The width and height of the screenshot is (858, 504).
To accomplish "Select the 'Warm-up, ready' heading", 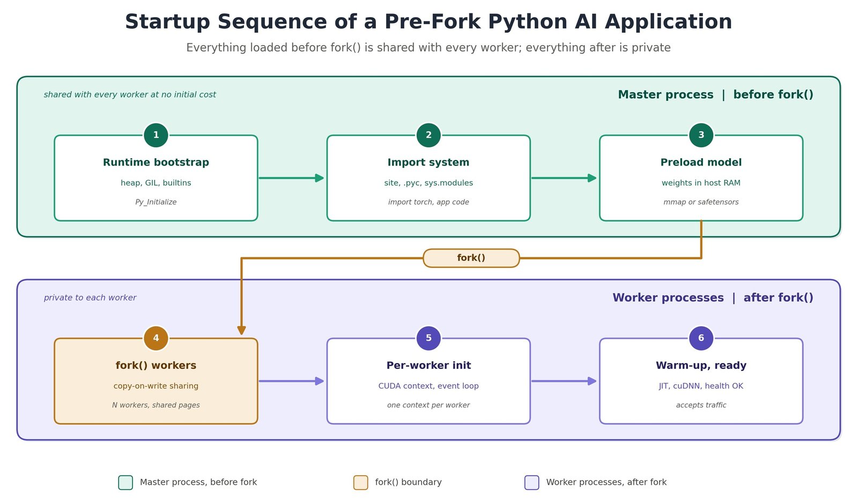I will (701, 366).
